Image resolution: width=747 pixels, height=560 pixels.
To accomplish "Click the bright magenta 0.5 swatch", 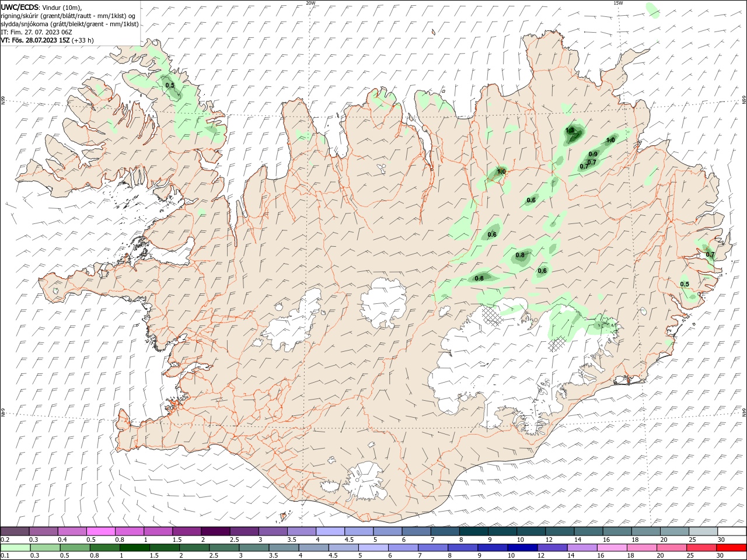I will tap(100, 531).
